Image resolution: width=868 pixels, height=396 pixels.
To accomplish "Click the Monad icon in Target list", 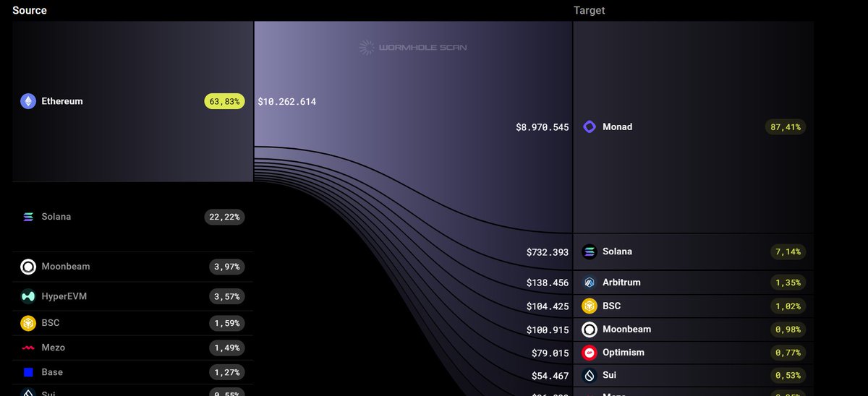I will pyautogui.click(x=590, y=126).
